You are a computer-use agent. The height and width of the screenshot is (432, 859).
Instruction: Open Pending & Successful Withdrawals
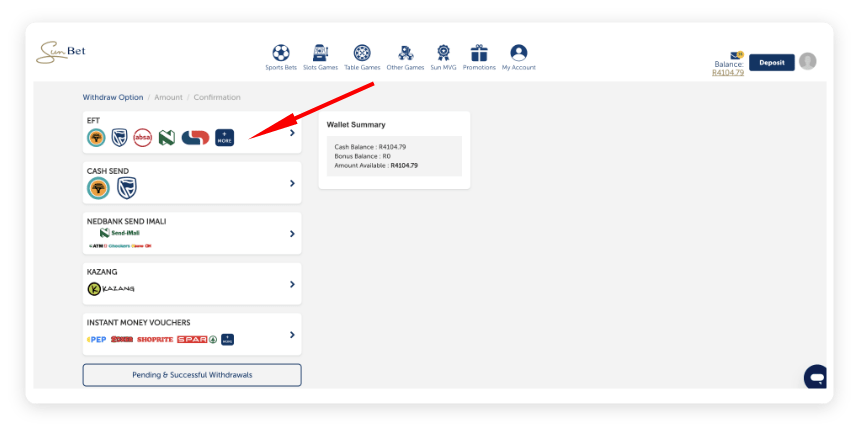coord(192,375)
